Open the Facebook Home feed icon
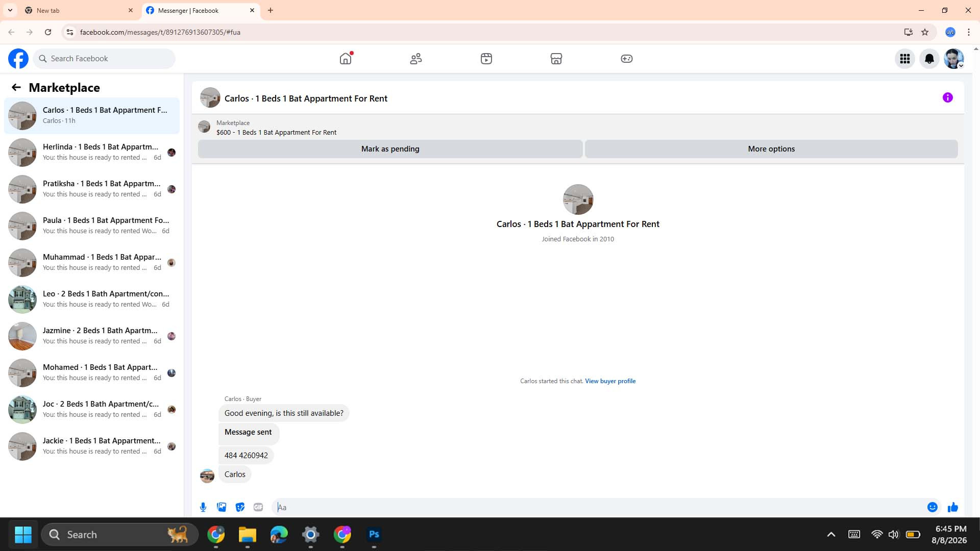The width and height of the screenshot is (980, 551). 346,59
